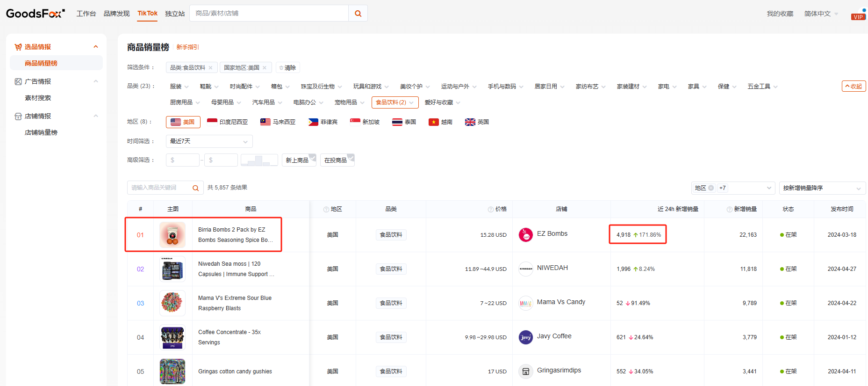The width and height of the screenshot is (868, 386).
Task: Click the NIWEDAH store logo
Action: coord(526,269)
